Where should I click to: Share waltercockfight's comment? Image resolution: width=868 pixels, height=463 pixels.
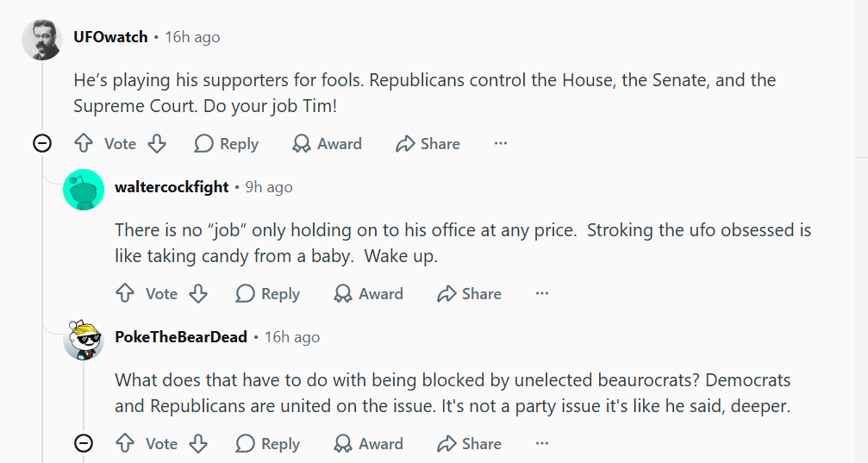point(470,293)
